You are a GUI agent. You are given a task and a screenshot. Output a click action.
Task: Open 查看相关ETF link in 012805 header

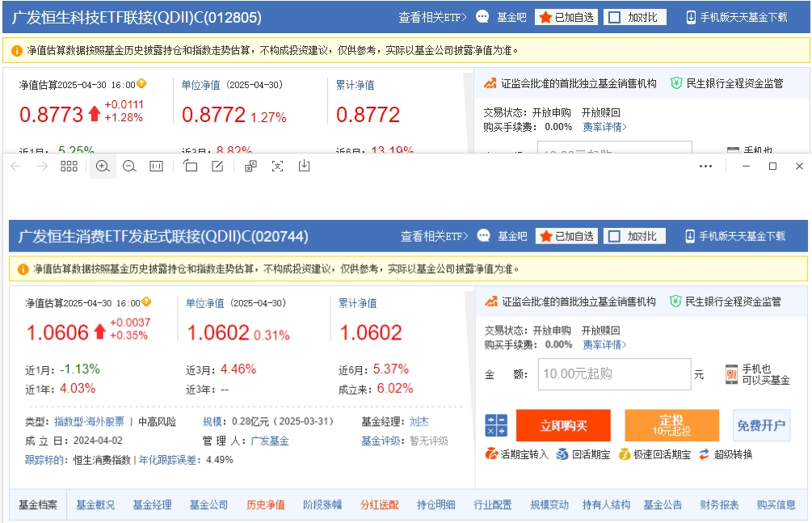pos(432,17)
